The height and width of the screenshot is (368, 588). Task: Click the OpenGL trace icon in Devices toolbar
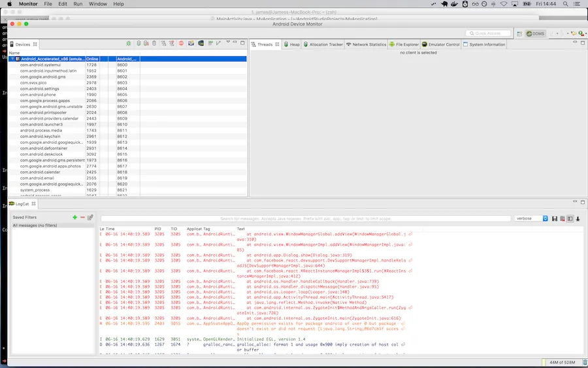click(218, 44)
